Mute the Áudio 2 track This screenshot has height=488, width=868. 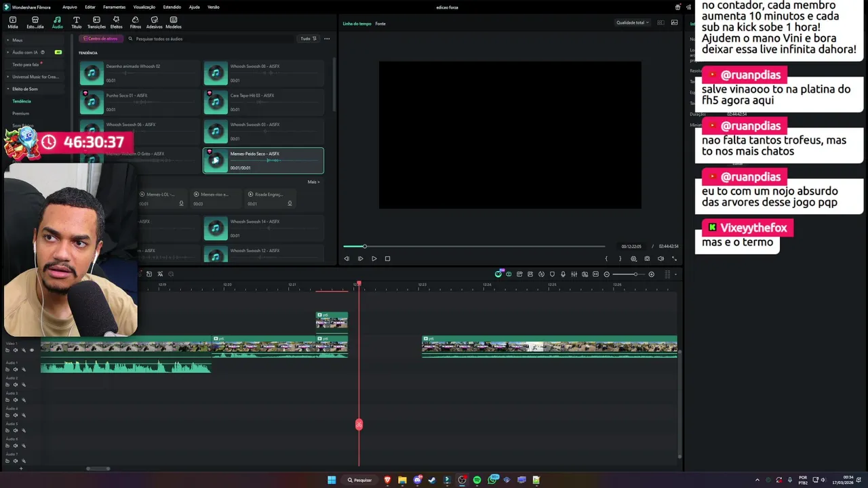[x=16, y=384]
